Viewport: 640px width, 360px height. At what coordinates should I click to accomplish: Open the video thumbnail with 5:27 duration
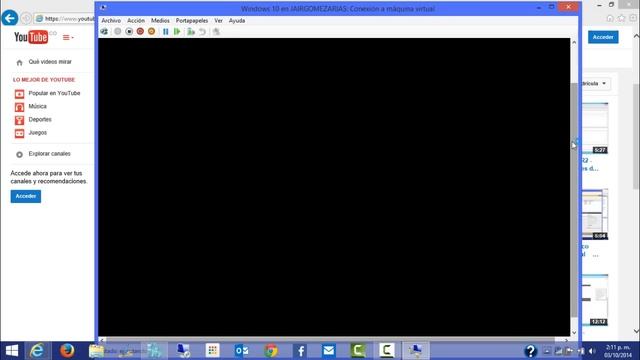click(595, 128)
